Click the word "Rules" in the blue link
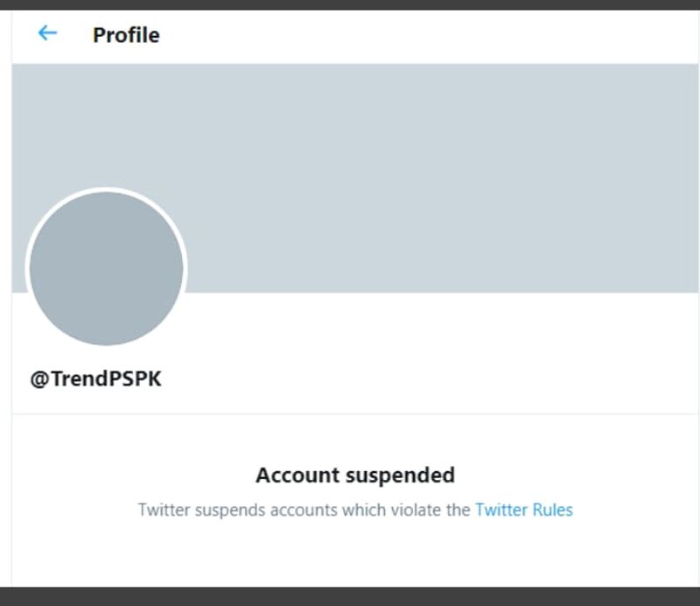700x606 pixels. tap(551, 510)
